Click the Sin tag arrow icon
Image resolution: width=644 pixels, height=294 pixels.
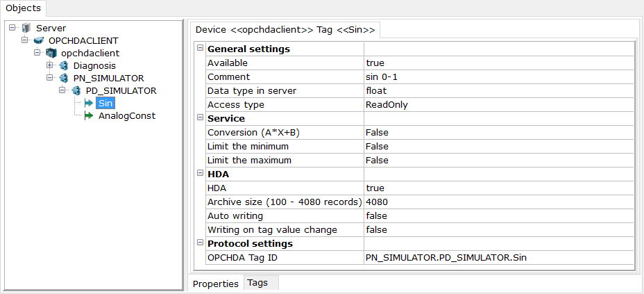point(89,103)
